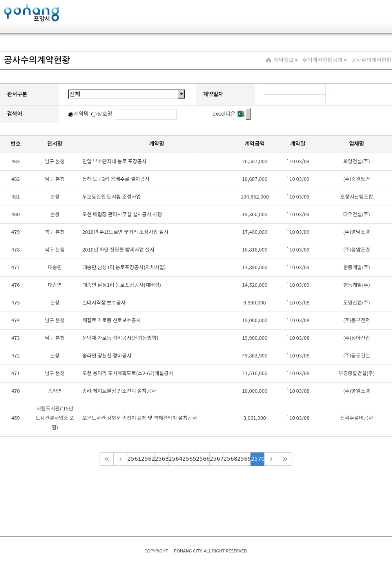Select the 상호명 radio button

[x=94, y=114]
